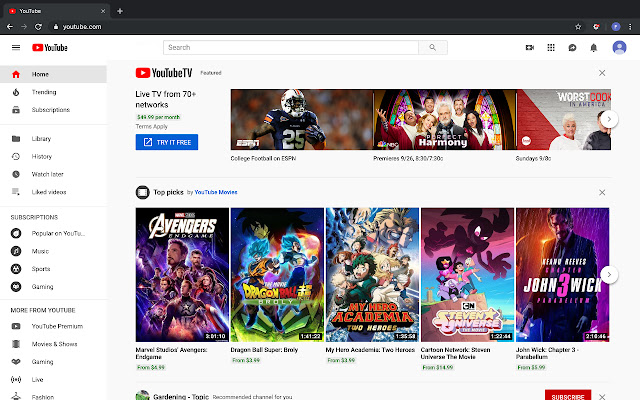
Task: Click Terms Apply link
Action: click(x=151, y=127)
